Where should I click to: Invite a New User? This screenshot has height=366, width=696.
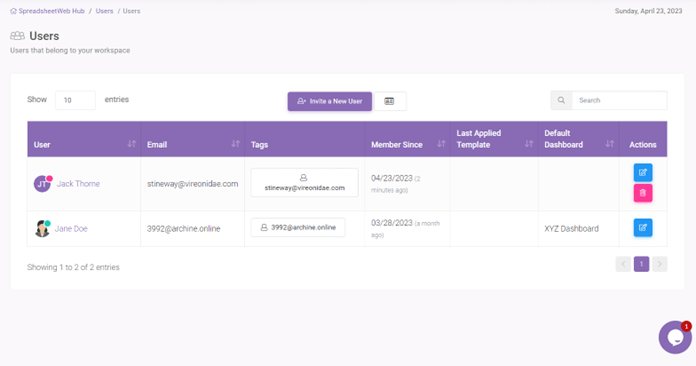point(329,101)
